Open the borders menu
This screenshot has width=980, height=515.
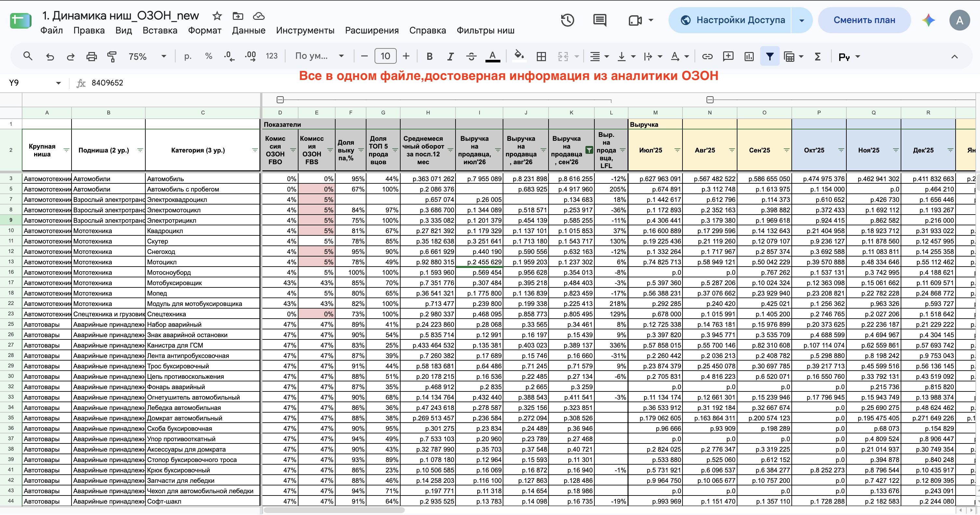541,56
